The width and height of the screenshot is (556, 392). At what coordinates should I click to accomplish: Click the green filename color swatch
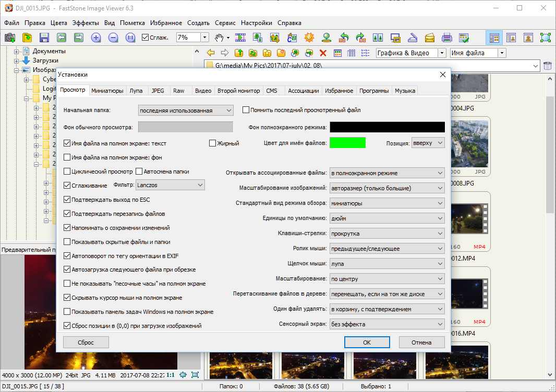click(x=348, y=143)
